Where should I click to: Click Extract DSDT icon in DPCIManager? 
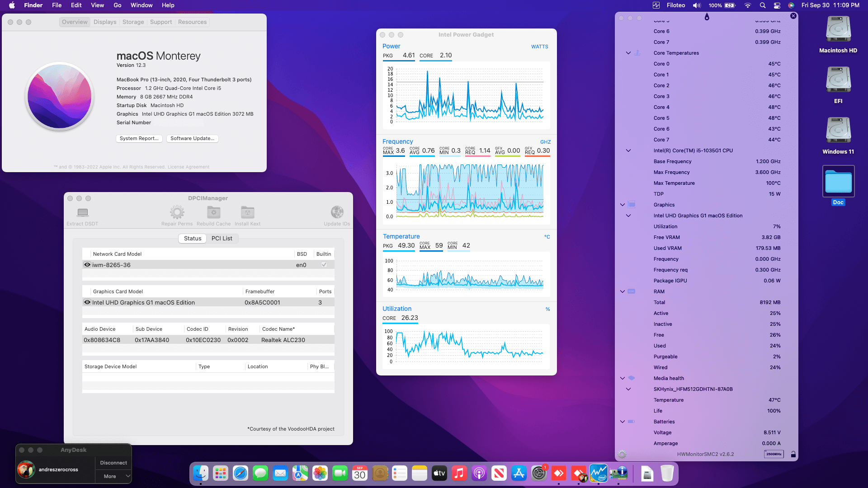point(82,212)
